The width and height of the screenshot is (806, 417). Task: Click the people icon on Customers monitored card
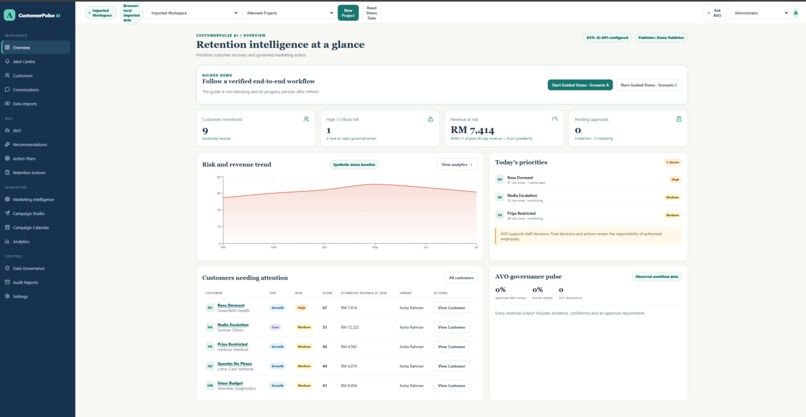coord(306,119)
